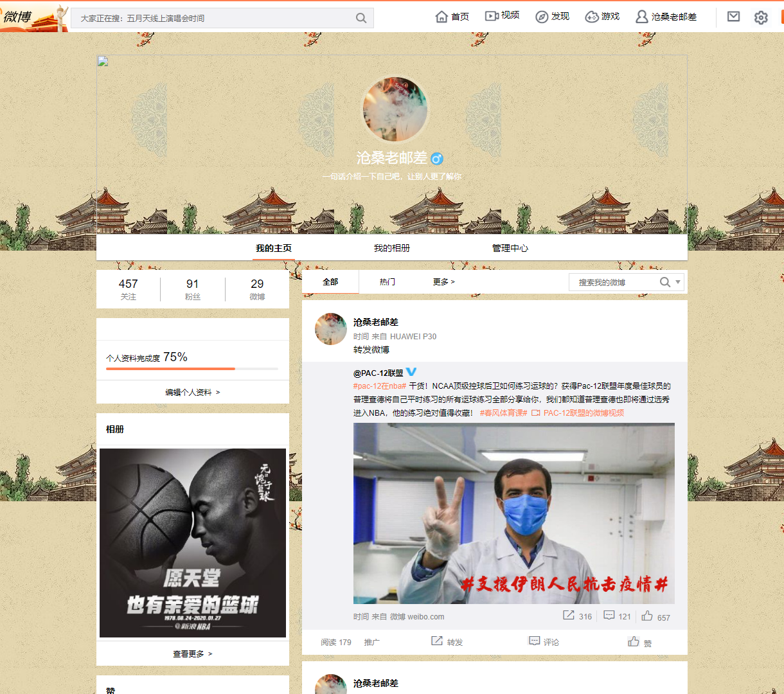The height and width of the screenshot is (694, 784).
Task: Open the @PAC-12联盟 account link
Action: 379,373
